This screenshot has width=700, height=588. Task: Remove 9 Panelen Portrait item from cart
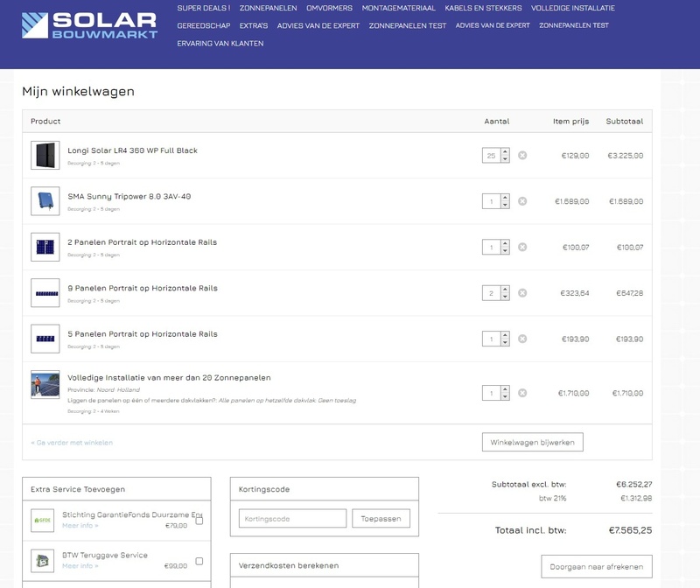point(522,293)
